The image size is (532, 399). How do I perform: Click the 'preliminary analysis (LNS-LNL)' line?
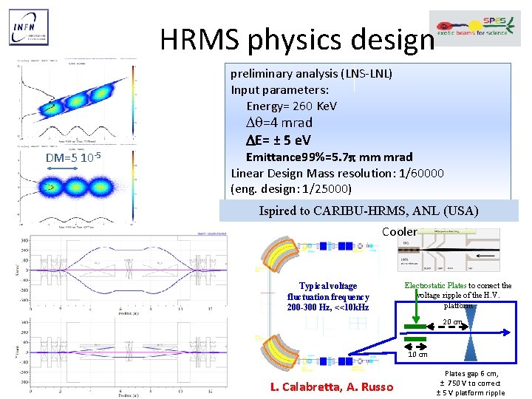point(311,74)
